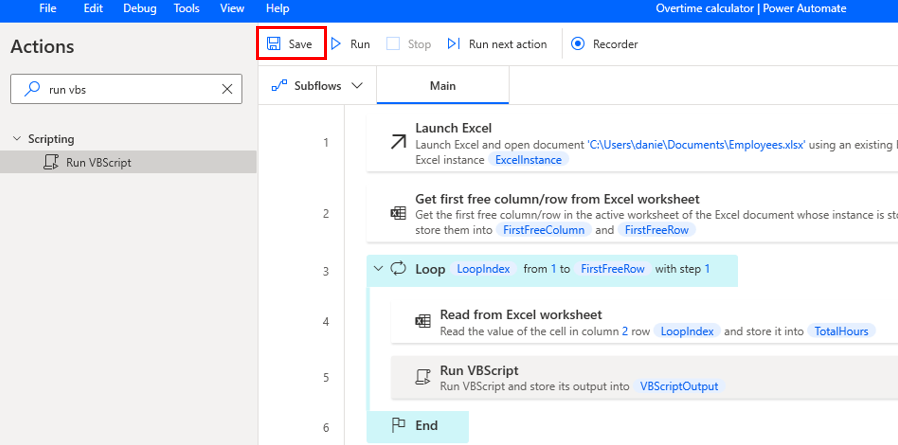This screenshot has width=898, height=445.
Task: Open the File menu
Action: [48, 9]
